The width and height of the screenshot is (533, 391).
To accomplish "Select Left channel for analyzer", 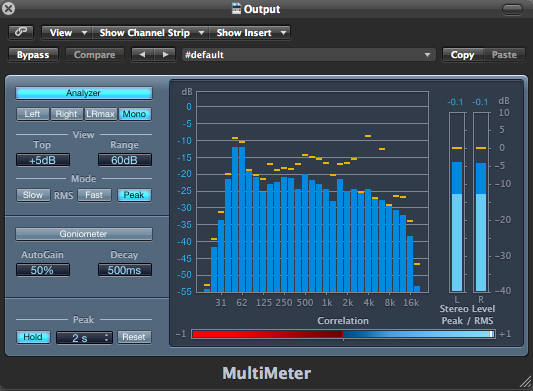I will pos(32,114).
